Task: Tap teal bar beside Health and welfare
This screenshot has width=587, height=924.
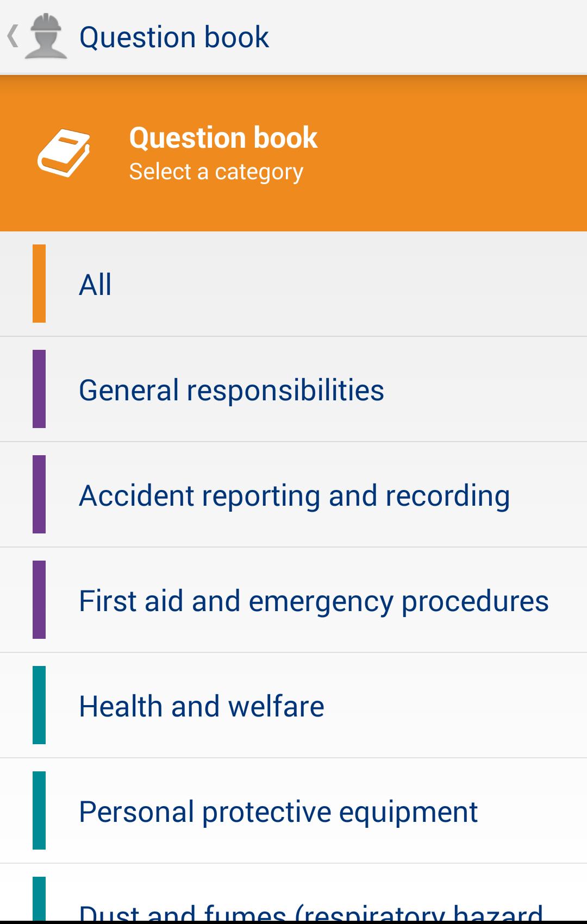Action: (39, 705)
